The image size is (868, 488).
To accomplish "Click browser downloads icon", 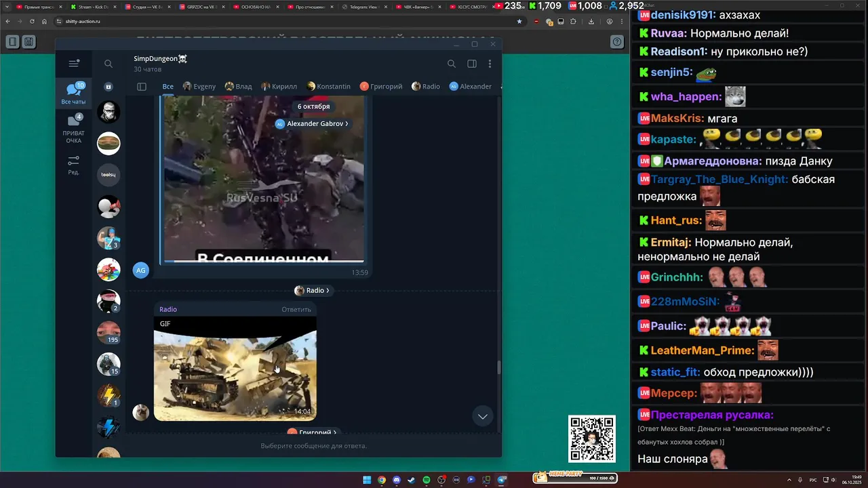I will pyautogui.click(x=591, y=21).
